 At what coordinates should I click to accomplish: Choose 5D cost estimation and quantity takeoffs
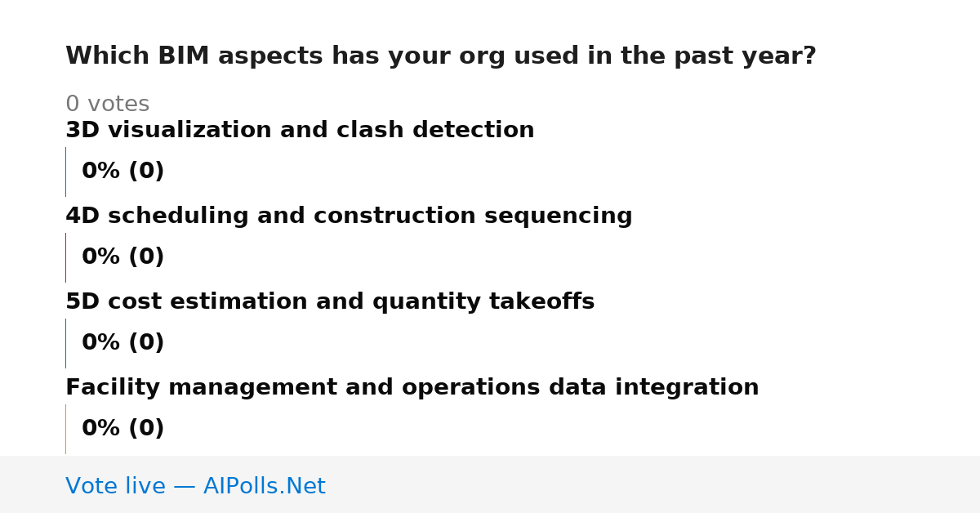(x=330, y=302)
